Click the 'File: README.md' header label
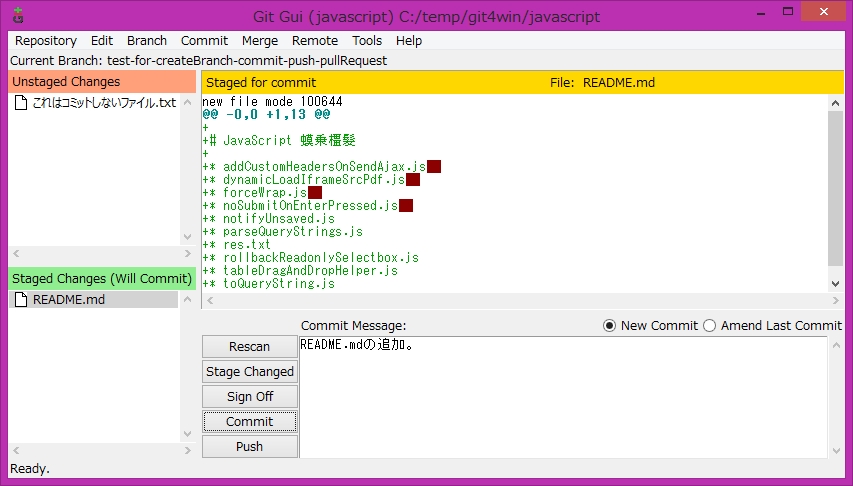Screen dimensions: 853x486 [602, 83]
